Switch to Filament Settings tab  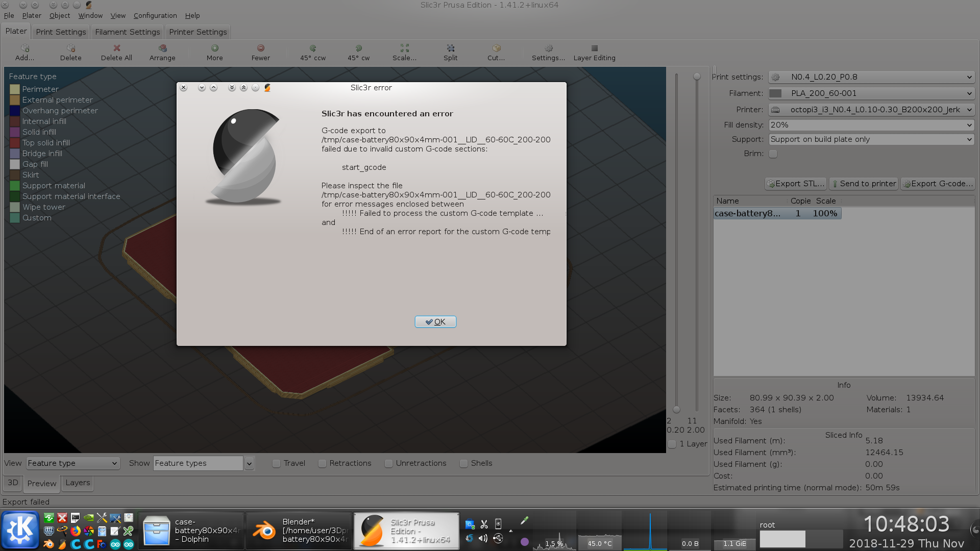point(127,32)
